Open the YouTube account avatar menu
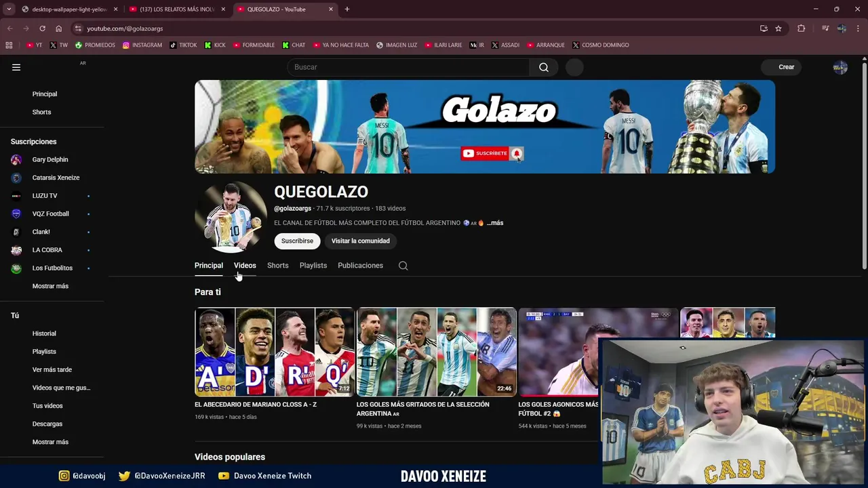Image resolution: width=868 pixels, height=488 pixels. pyautogui.click(x=840, y=67)
